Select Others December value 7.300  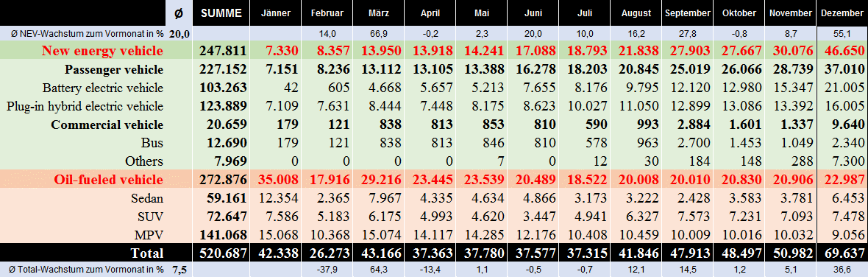click(x=848, y=161)
